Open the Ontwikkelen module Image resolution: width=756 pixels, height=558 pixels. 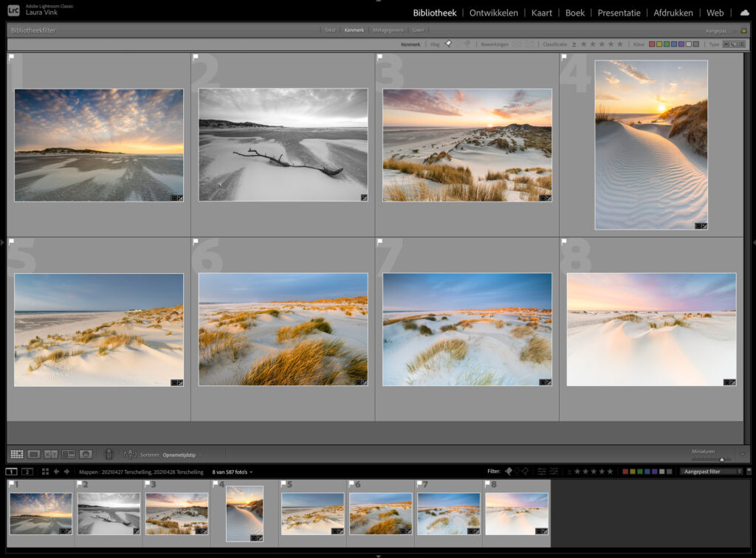pyautogui.click(x=493, y=13)
